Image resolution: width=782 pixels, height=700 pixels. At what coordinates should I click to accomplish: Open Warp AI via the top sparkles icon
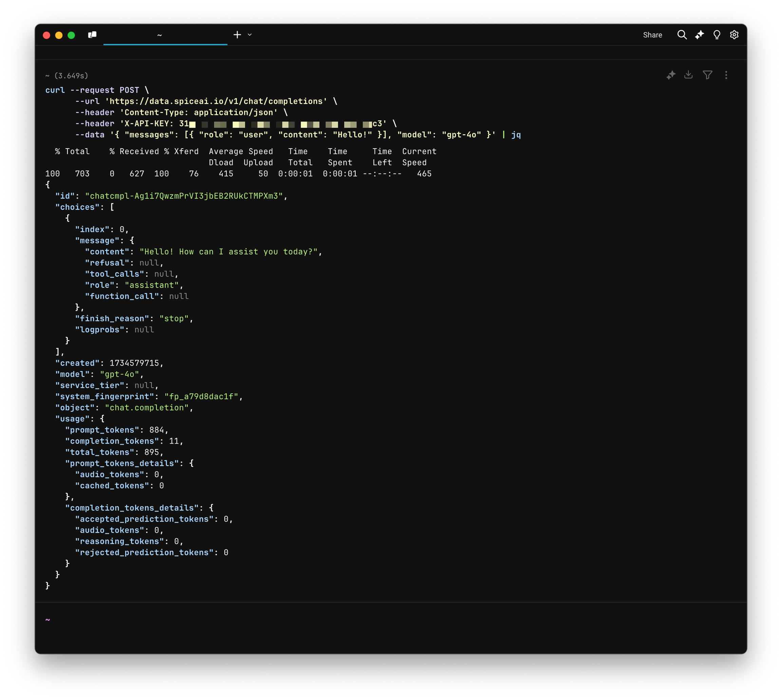(x=699, y=35)
